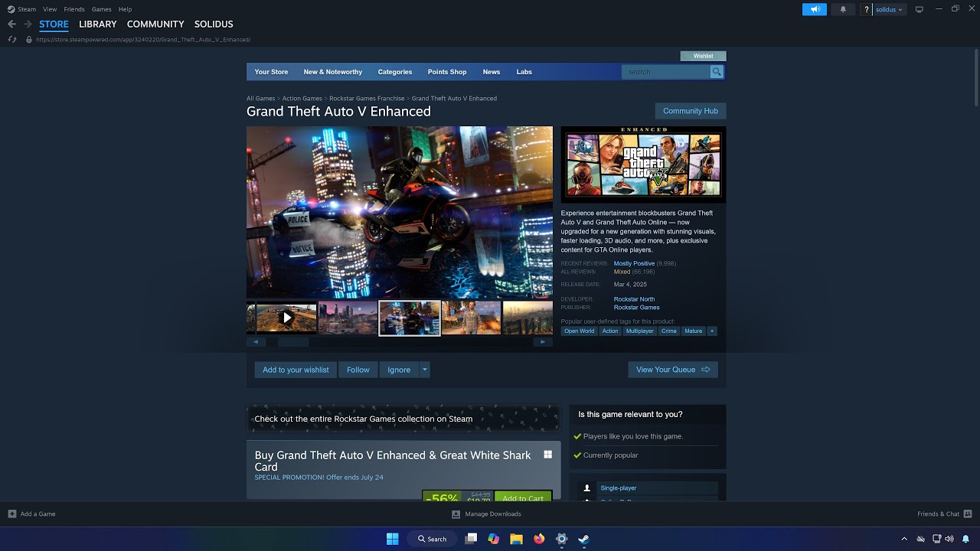Open the Categories dropdown
The height and width of the screenshot is (551, 980).
[395, 72]
